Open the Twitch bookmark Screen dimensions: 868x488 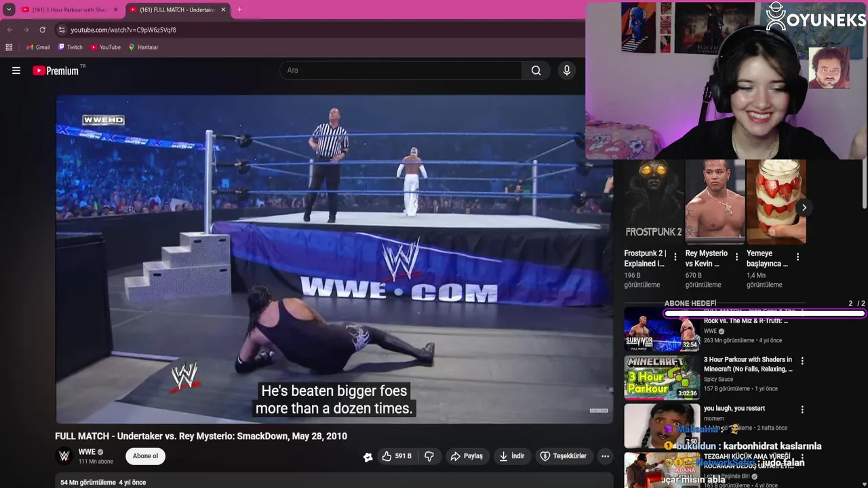(x=71, y=47)
